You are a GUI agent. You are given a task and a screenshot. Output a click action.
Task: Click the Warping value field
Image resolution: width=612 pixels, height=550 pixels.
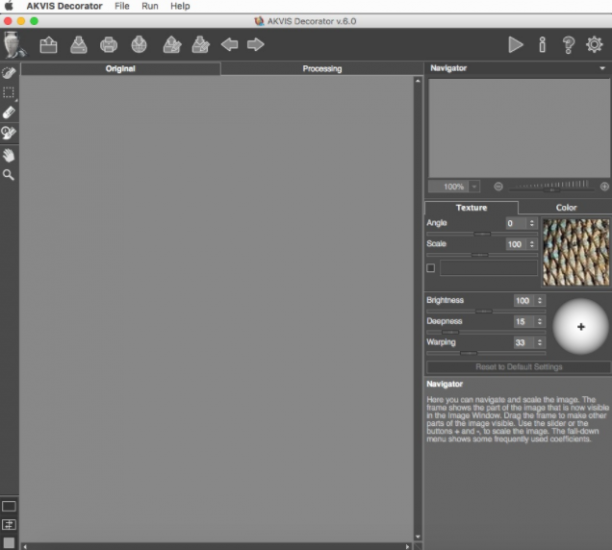[x=524, y=343]
